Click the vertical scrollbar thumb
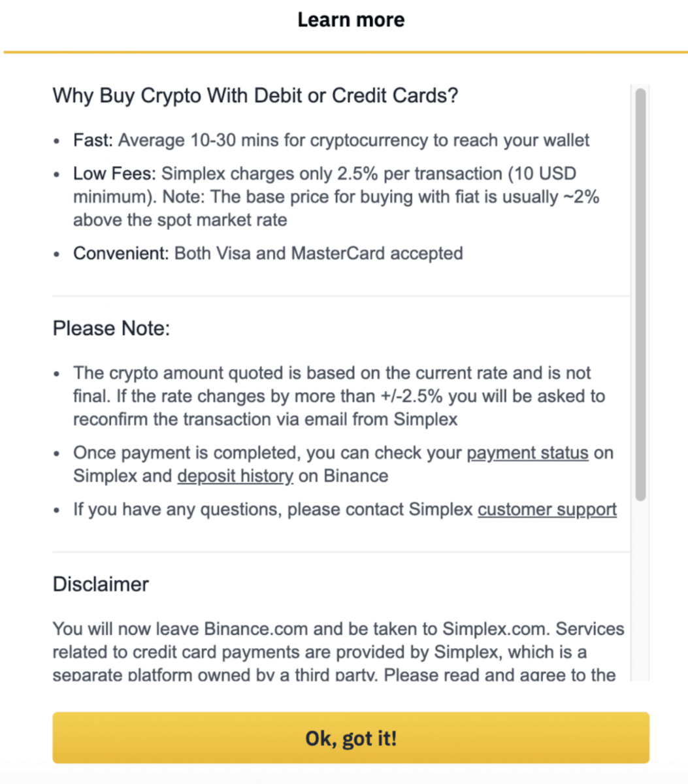The width and height of the screenshot is (688, 784). click(640, 294)
